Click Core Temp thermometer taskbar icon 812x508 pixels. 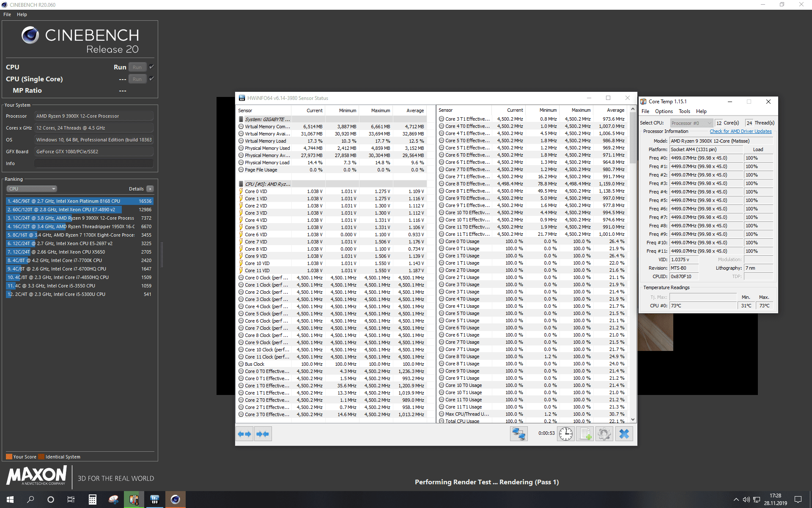(x=134, y=500)
